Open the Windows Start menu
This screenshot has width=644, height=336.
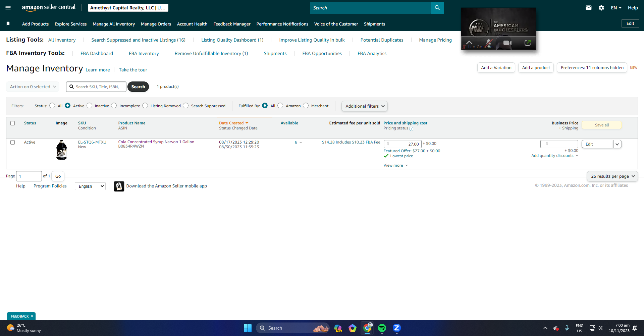tap(248, 328)
